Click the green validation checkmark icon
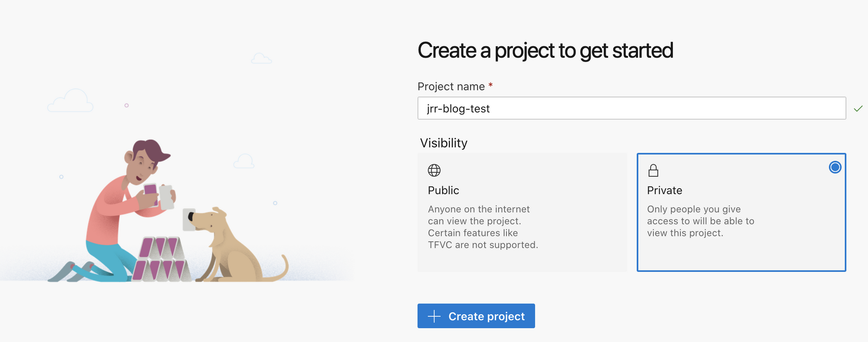Viewport: 868px width, 342px height. pos(858,109)
